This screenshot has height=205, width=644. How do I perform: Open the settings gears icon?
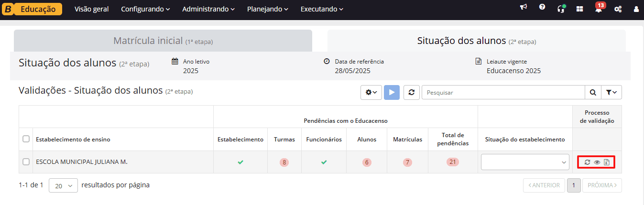618,9
